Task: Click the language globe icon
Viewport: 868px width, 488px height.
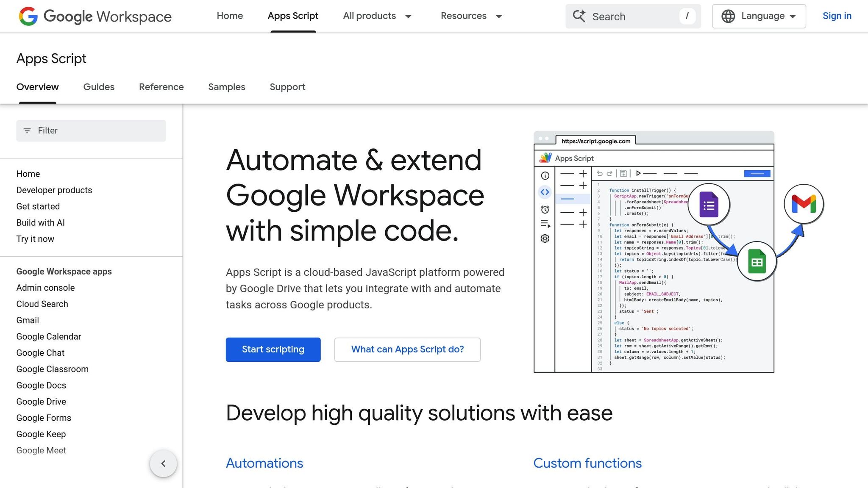Action: [728, 16]
